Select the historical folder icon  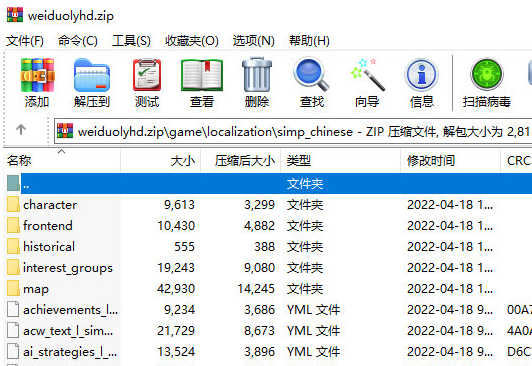[13, 247]
